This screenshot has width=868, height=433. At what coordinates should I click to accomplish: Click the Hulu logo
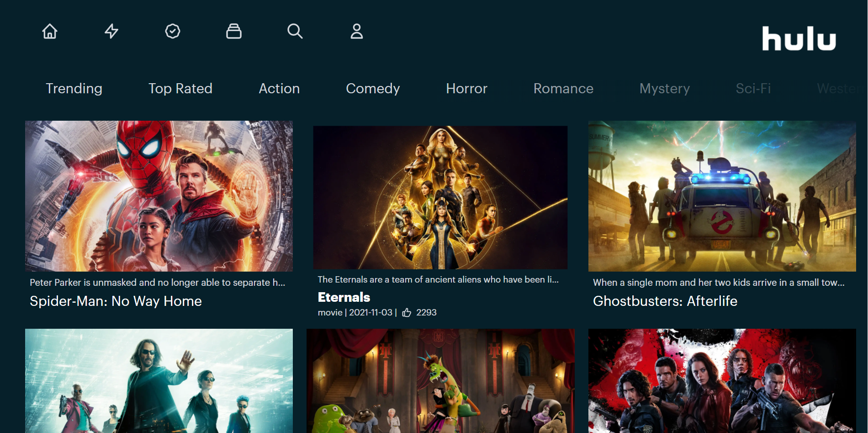pos(799,38)
